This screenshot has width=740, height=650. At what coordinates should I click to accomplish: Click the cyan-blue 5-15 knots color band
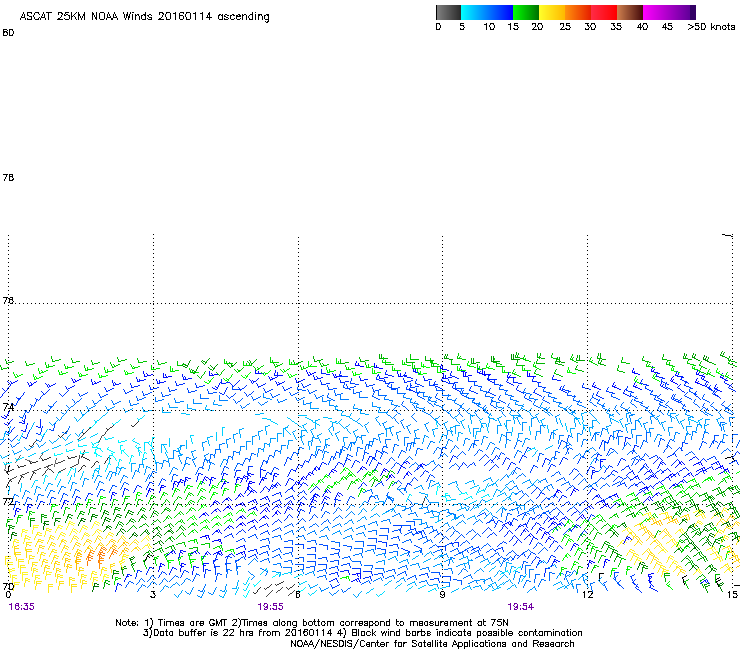pyautogui.click(x=487, y=12)
